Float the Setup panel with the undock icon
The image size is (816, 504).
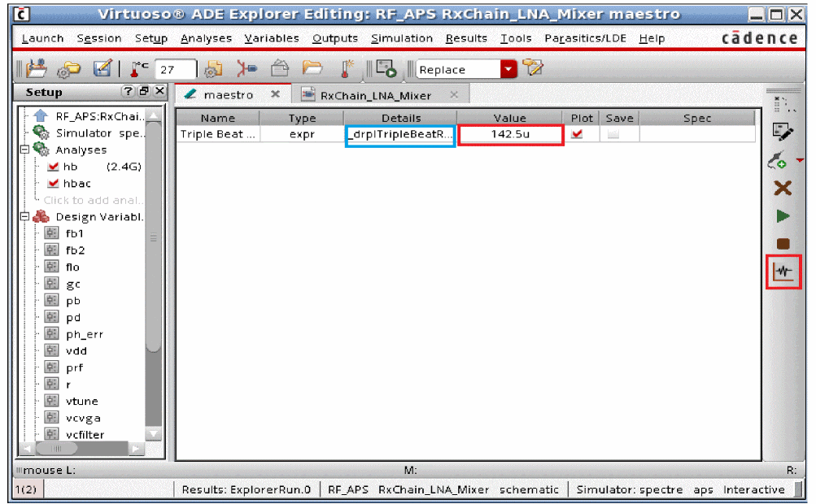[x=144, y=92]
